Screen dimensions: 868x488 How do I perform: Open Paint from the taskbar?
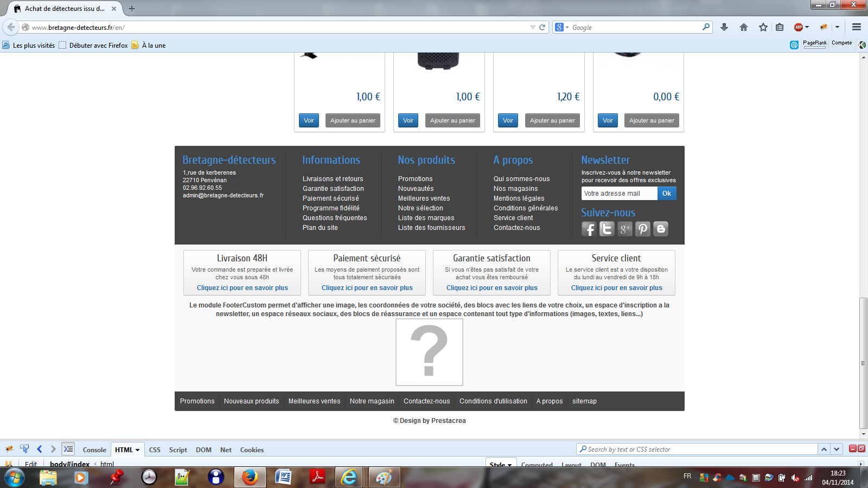pos(384,477)
